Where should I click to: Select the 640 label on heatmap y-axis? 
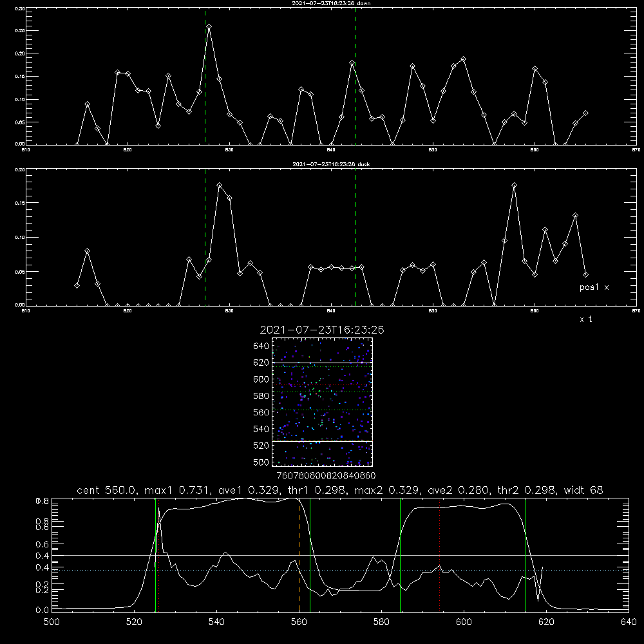261,346
